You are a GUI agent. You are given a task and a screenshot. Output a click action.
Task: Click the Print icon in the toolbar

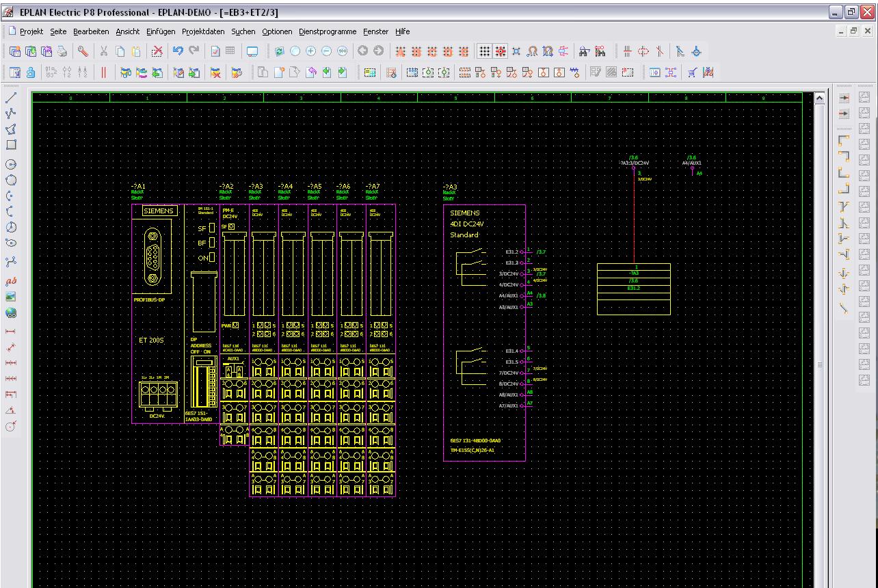click(x=64, y=51)
